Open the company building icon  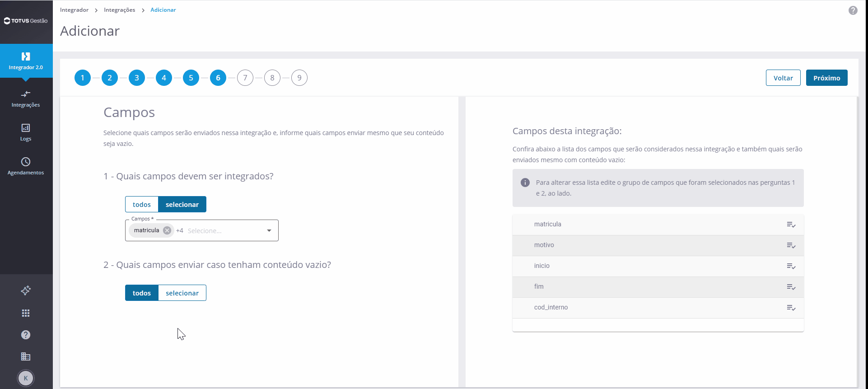point(26,356)
